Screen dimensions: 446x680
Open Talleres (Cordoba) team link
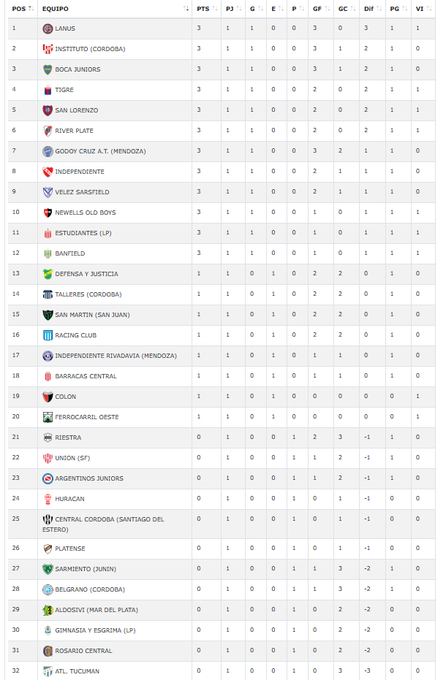click(88, 294)
